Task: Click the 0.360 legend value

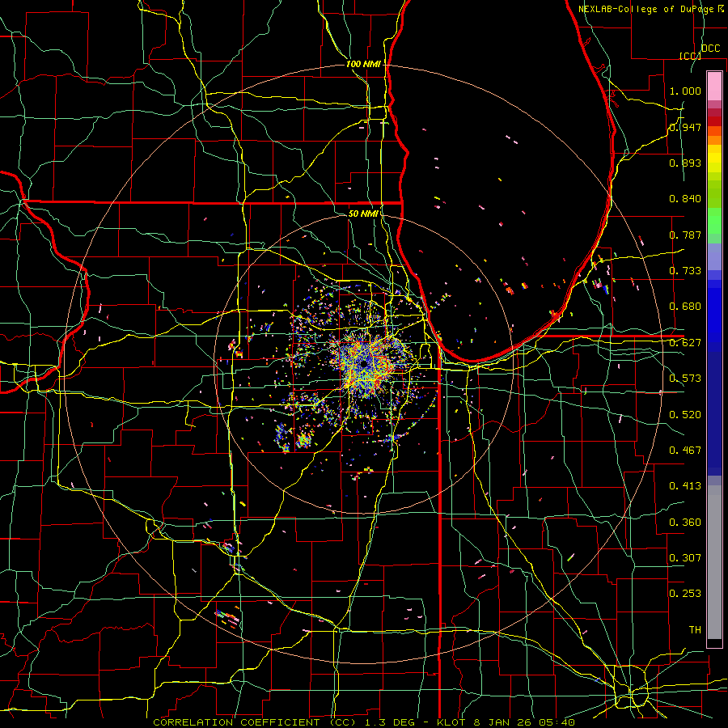Action: tap(685, 523)
